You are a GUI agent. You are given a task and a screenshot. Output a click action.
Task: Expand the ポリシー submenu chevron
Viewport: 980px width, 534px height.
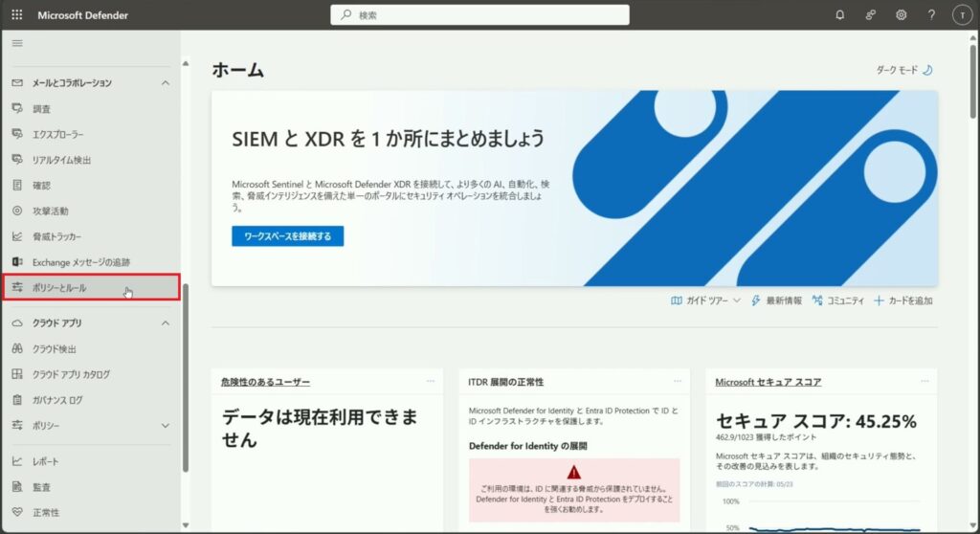(165, 425)
